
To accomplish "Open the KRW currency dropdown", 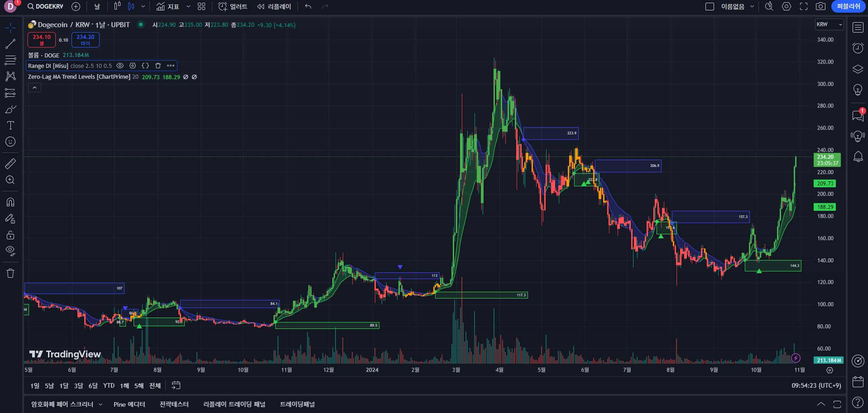I will click(x=829, y=24).
